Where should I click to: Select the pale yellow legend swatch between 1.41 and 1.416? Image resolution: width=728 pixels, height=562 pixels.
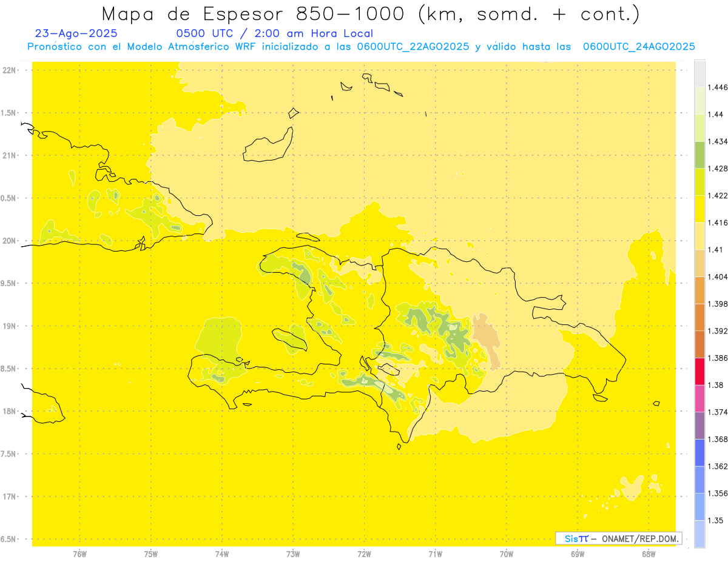tap(699, 236)
